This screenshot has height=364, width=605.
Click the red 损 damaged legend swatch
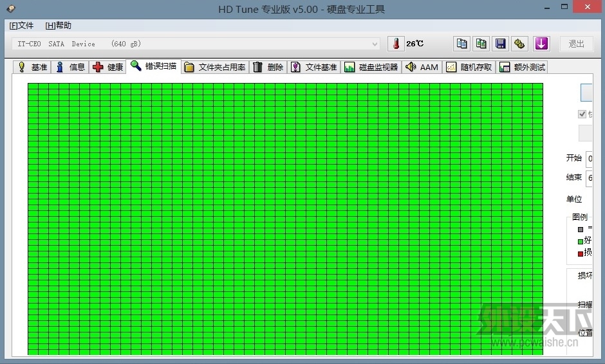pos(581,254)
